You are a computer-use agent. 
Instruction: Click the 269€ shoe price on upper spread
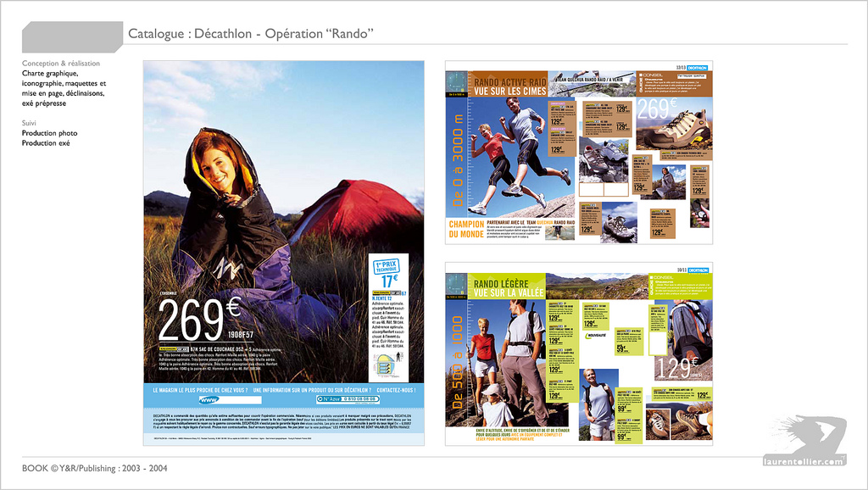click(x=657, y=109)
